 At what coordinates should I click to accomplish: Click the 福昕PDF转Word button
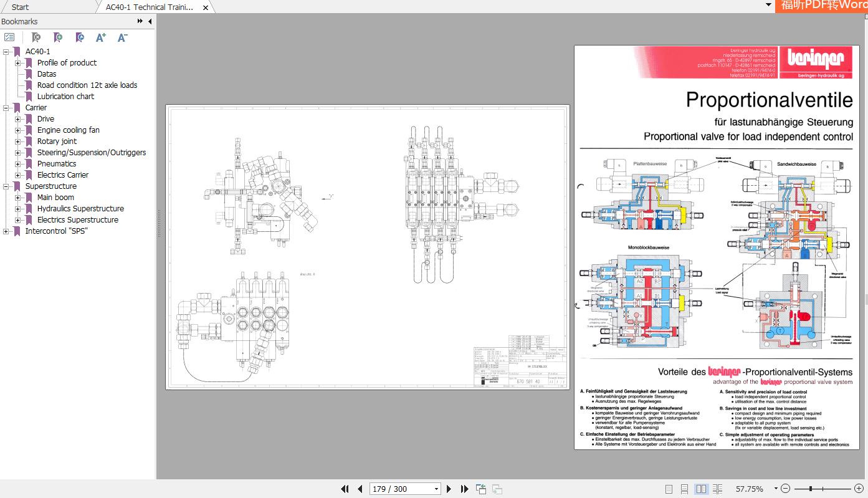(829, 4)
